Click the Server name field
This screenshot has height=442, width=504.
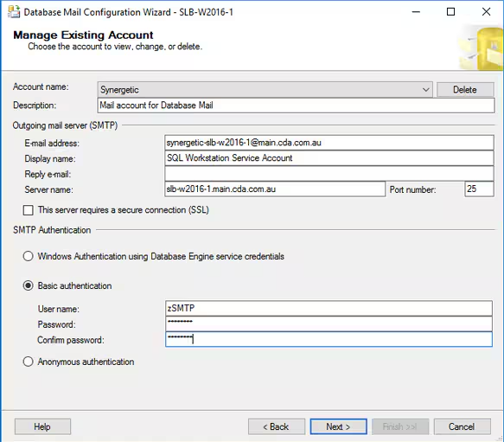(x=275, y=189)
